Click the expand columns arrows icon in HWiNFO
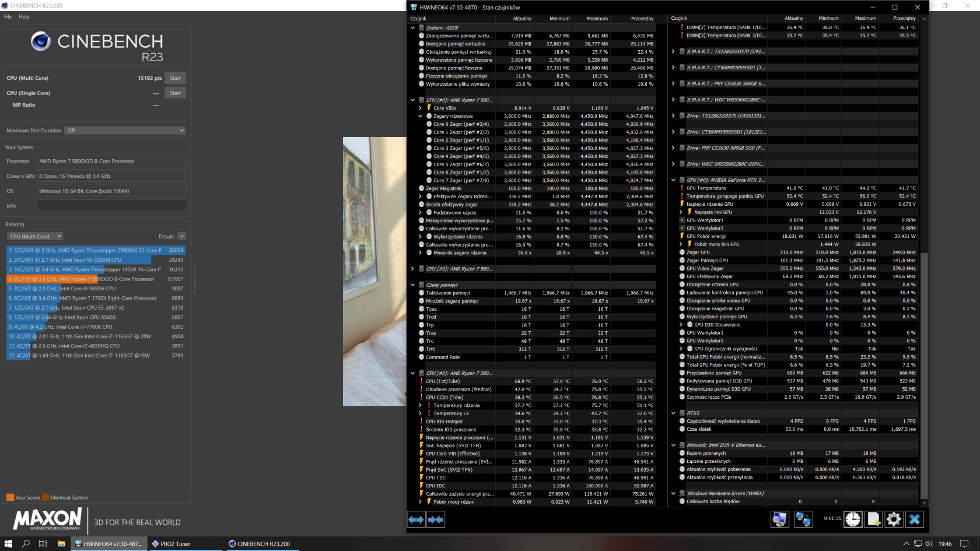This screenshot has height=551, width=980. 416,520
